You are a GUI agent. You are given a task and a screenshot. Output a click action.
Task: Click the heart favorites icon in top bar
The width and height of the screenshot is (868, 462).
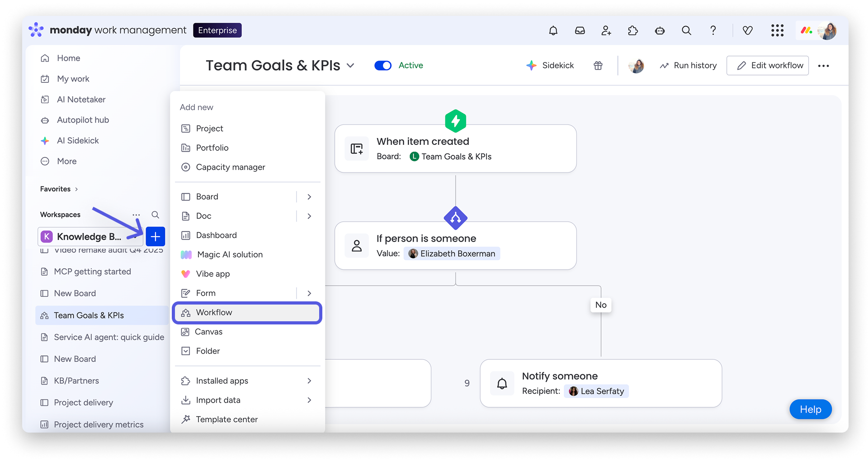click(x=748, y=30)
